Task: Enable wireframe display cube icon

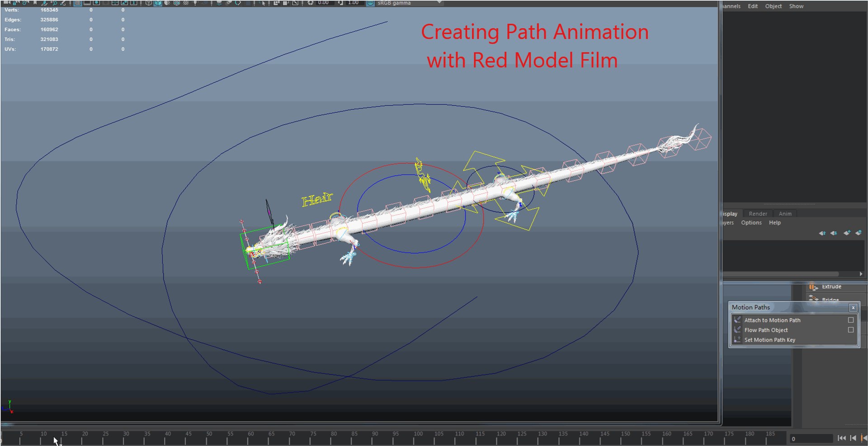Action: point(148,3)
